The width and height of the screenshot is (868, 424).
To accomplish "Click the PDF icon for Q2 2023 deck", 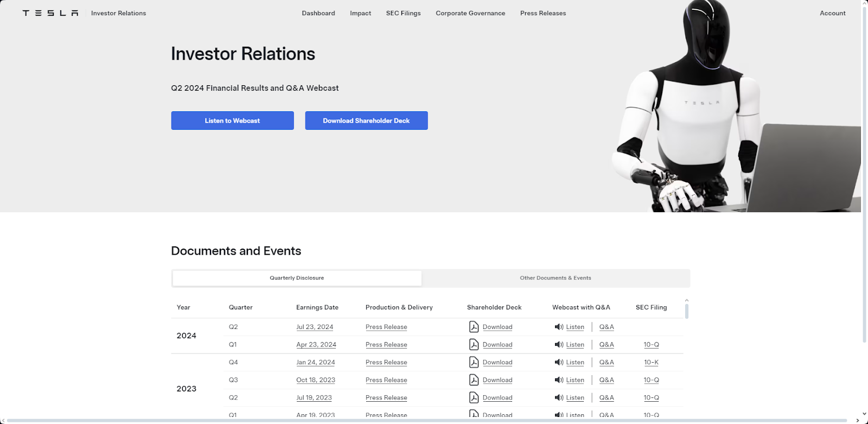I will (x=474, y=397).
